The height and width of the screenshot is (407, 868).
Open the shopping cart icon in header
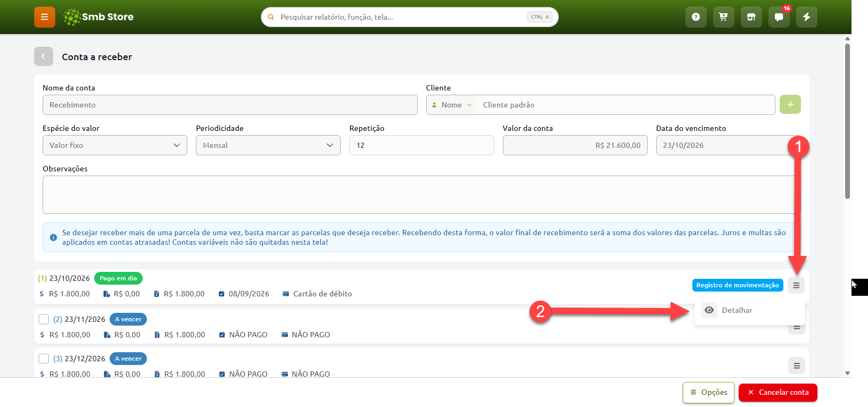click(723, 17)
